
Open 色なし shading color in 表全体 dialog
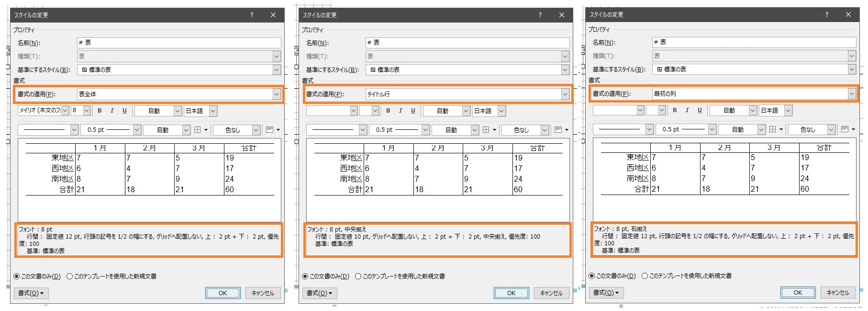[237, 130]
